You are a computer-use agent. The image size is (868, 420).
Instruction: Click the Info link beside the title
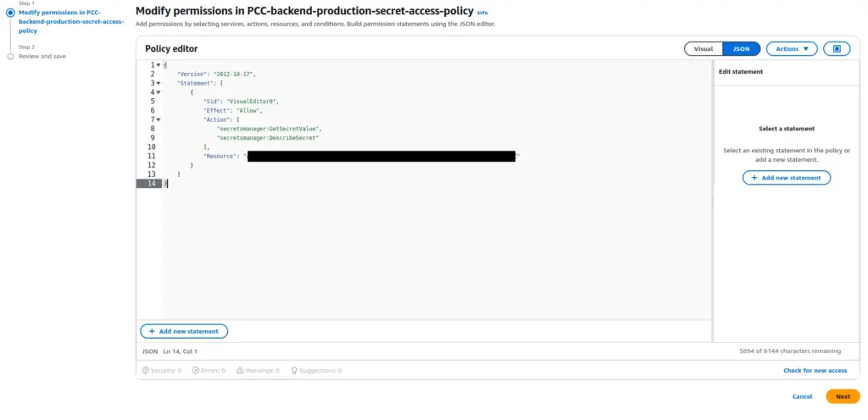[x=482, y=13]
